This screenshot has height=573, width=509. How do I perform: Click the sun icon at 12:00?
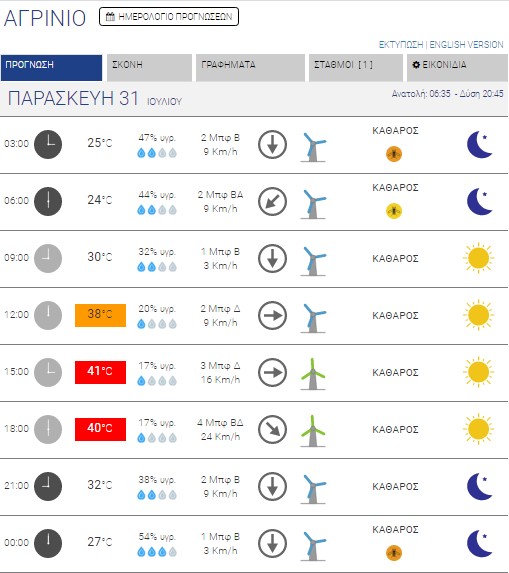coord(478,315)
